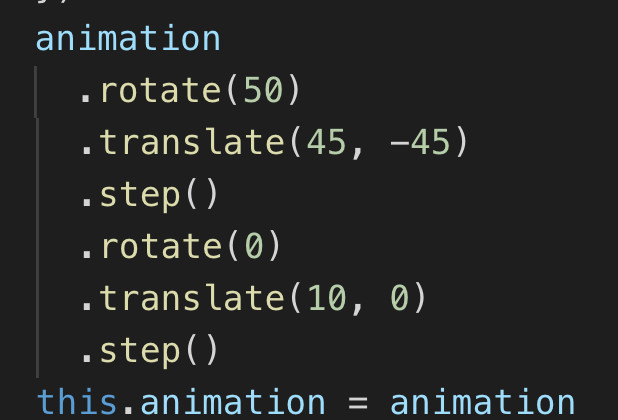Click the first argument 45 in translate

pos(326,143)
